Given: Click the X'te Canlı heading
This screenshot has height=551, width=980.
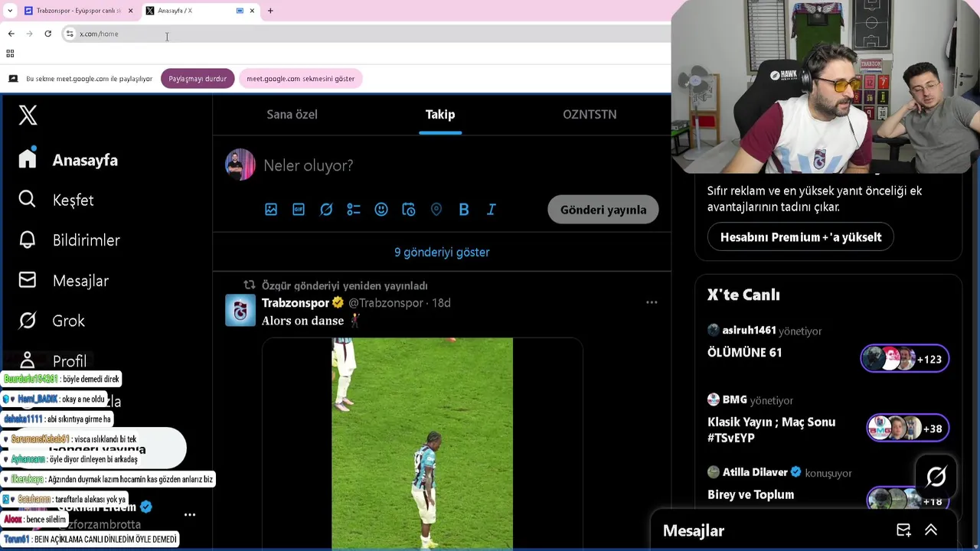Looking at the screenshot, I should tap(743, 295).
